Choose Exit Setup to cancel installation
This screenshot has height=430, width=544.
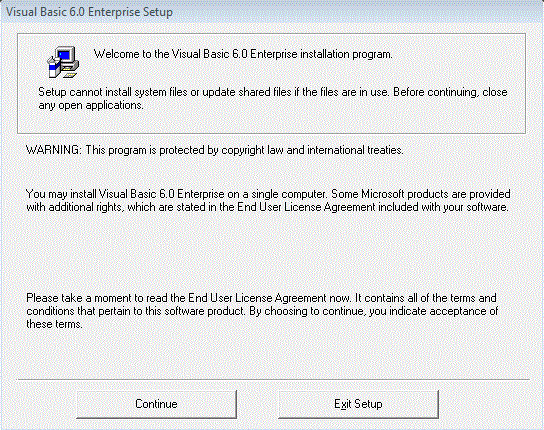pyautogui.click(x=358, y=404)
